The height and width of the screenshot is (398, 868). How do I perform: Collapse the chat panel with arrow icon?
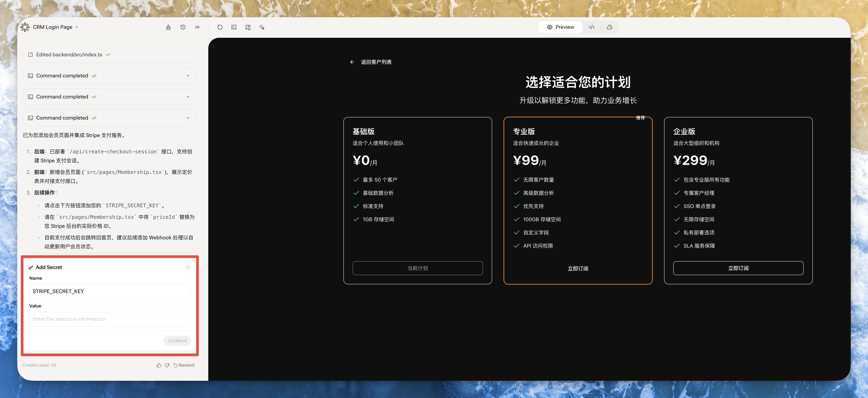(197, 27)
